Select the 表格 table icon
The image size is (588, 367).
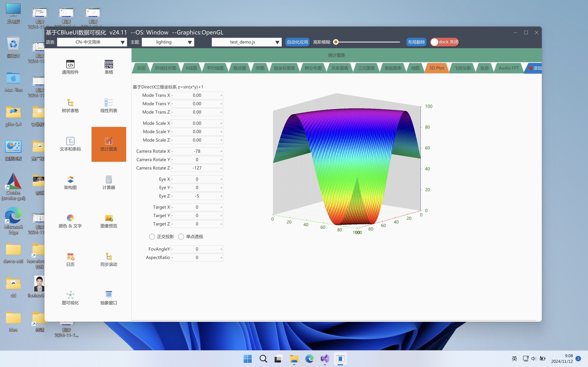[109, 64]
